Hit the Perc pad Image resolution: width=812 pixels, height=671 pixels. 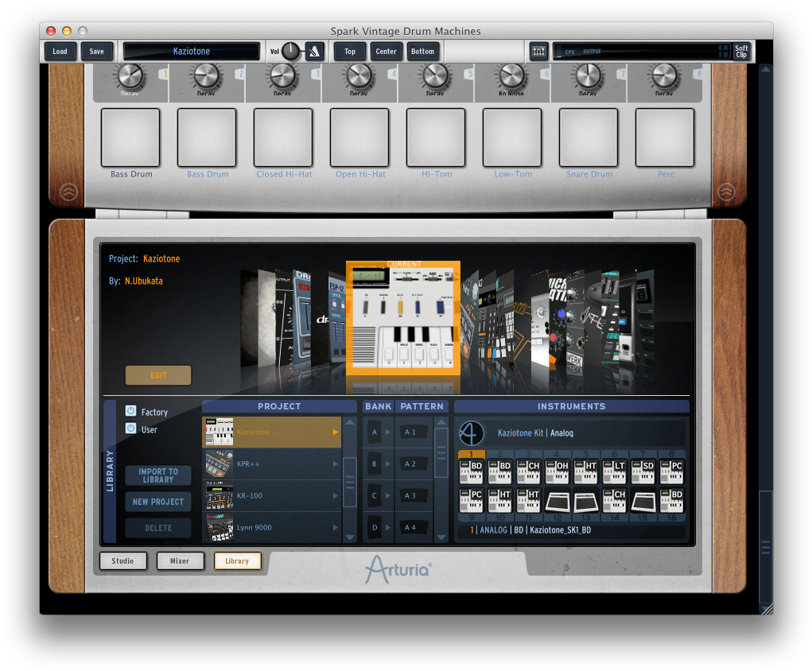[x=665, y=138]
